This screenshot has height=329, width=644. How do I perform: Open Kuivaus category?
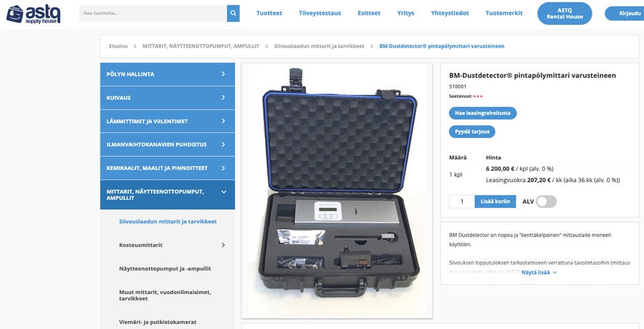point(168,98)
